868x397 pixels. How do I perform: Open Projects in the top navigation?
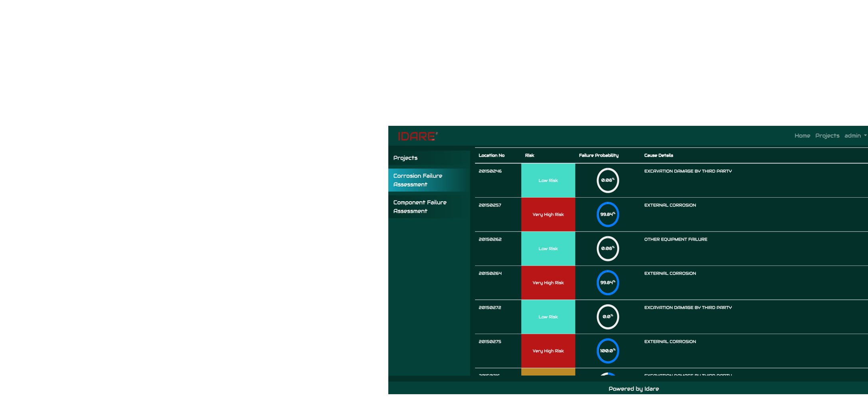(x=827, y=136)
